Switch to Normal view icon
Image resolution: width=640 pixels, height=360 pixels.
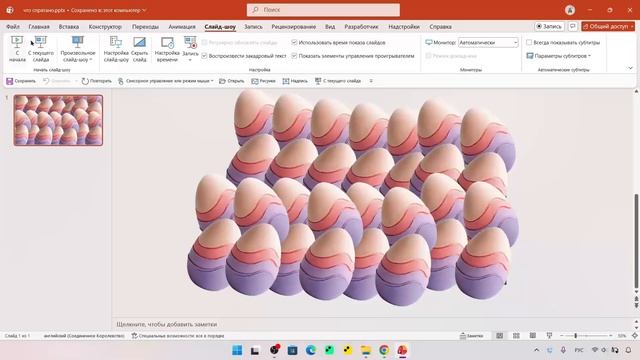pyautogui.click(x=500, y=336)
